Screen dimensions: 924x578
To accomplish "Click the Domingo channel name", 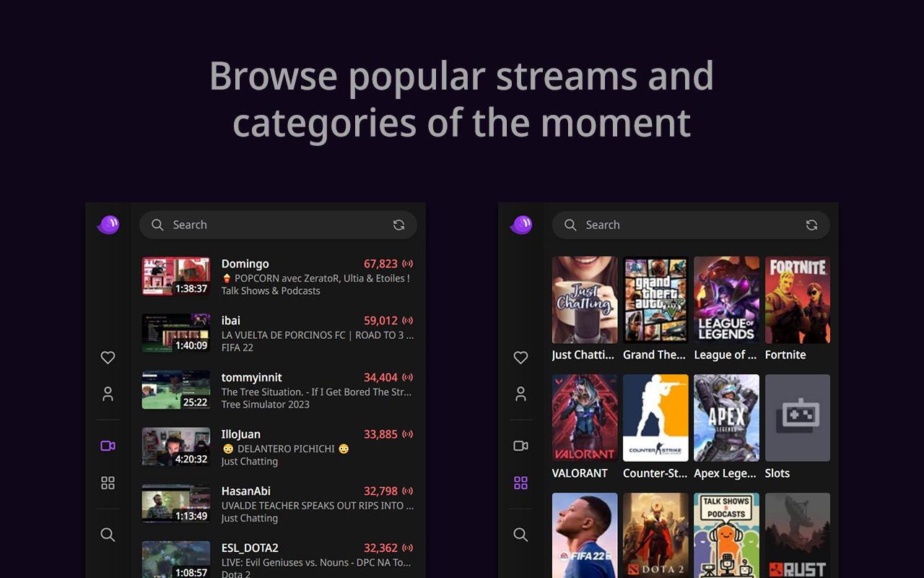I will (x=245, y=264).
